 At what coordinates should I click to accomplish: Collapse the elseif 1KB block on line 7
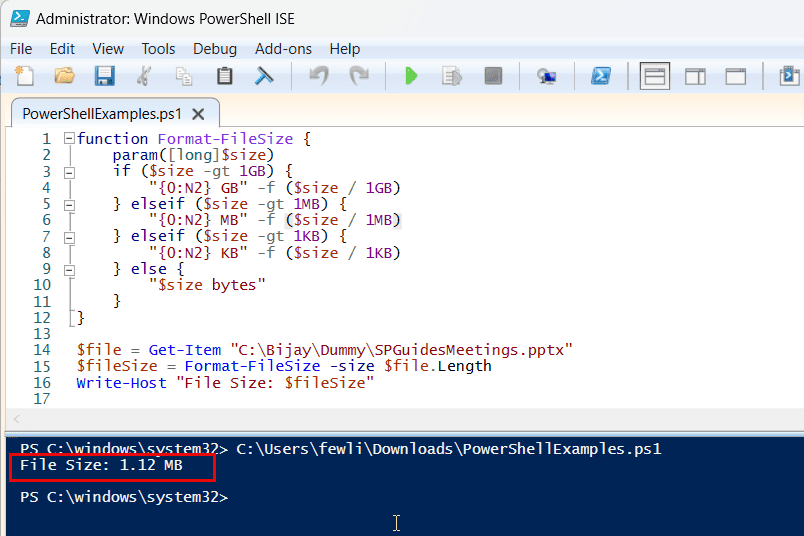[69, 237]
